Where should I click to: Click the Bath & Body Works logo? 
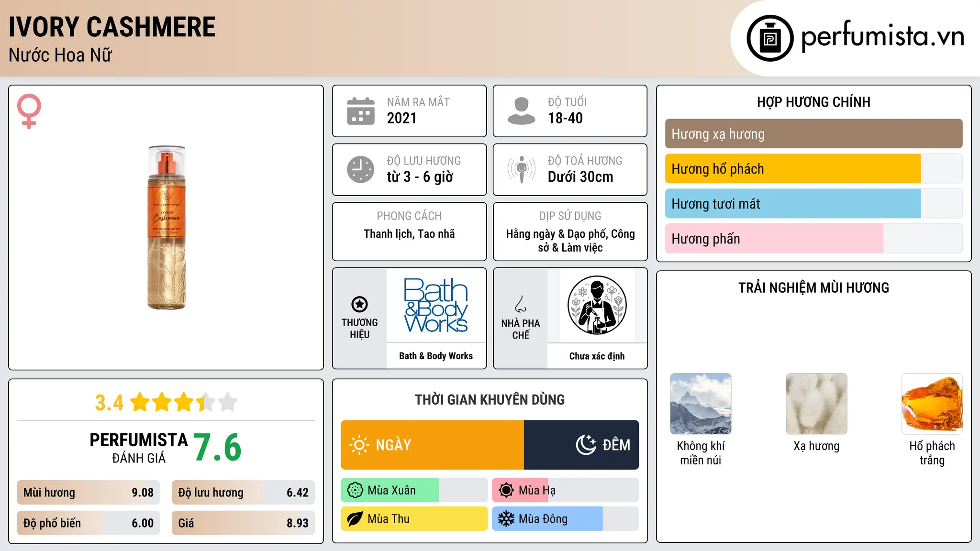[436, 305]
